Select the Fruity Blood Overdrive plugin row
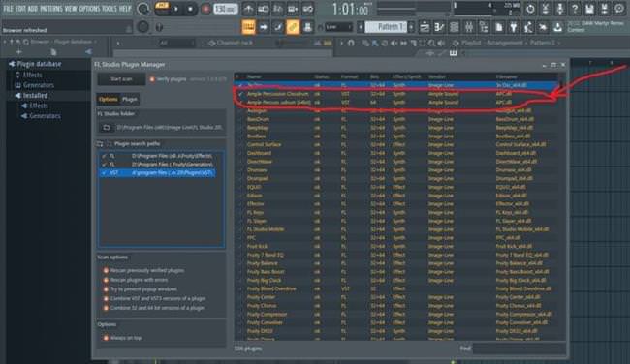Viewport: 630px width, 364px height. 397,288
